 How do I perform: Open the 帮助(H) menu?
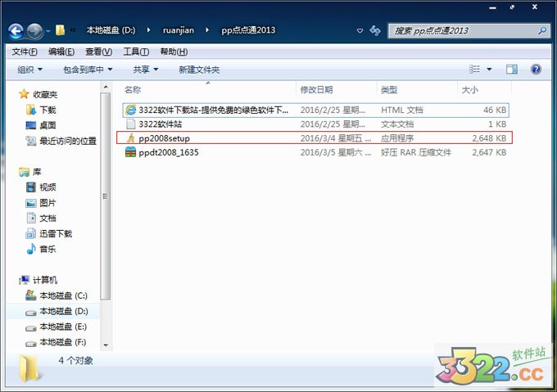pyautogui.click(x=174, y=52)
